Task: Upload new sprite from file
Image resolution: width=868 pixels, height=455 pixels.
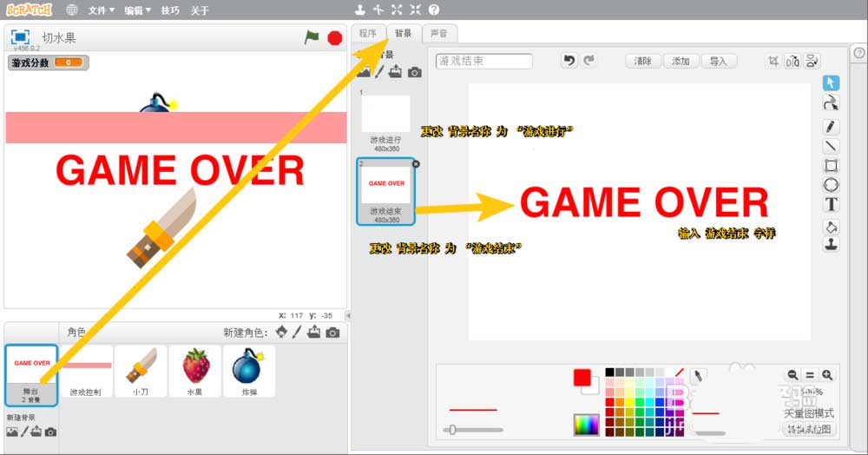Action: 314,332
